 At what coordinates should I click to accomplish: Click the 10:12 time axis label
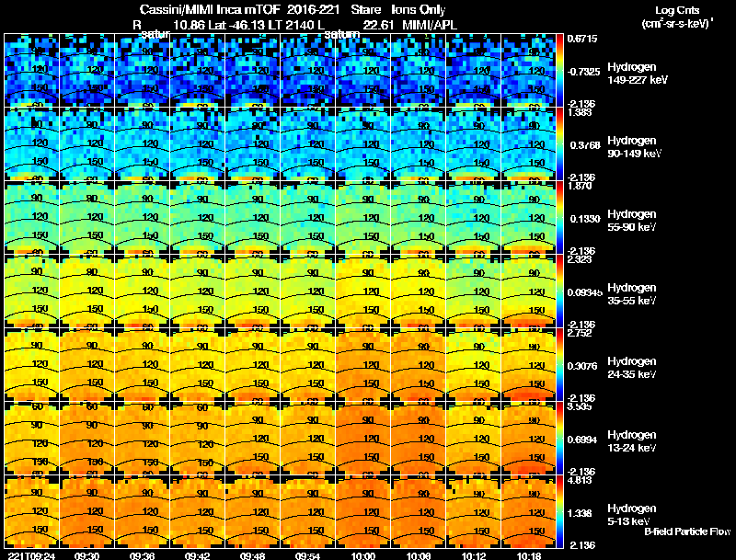click(474, 555)
